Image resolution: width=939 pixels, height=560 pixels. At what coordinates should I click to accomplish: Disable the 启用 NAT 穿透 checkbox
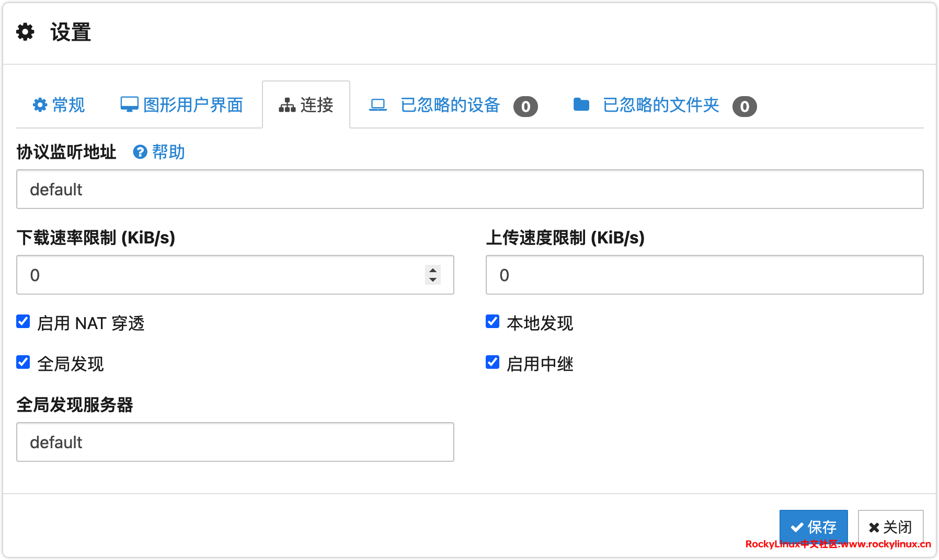pos(23,321)
